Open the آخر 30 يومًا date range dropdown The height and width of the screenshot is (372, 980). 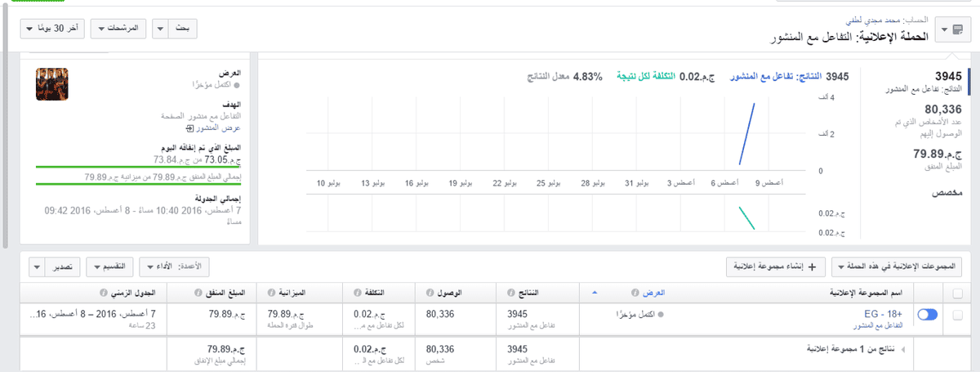click(52, 29)
